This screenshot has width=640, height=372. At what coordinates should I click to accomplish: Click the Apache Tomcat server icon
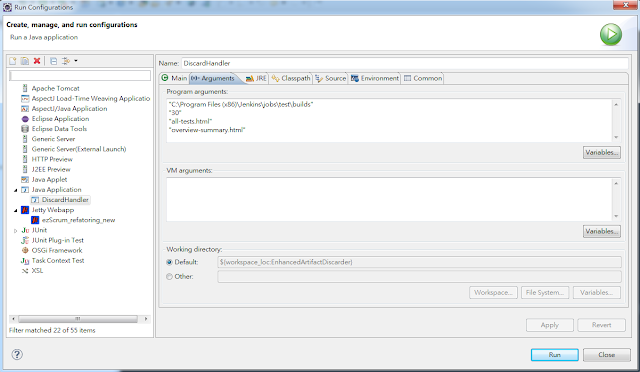click(25, 88)
